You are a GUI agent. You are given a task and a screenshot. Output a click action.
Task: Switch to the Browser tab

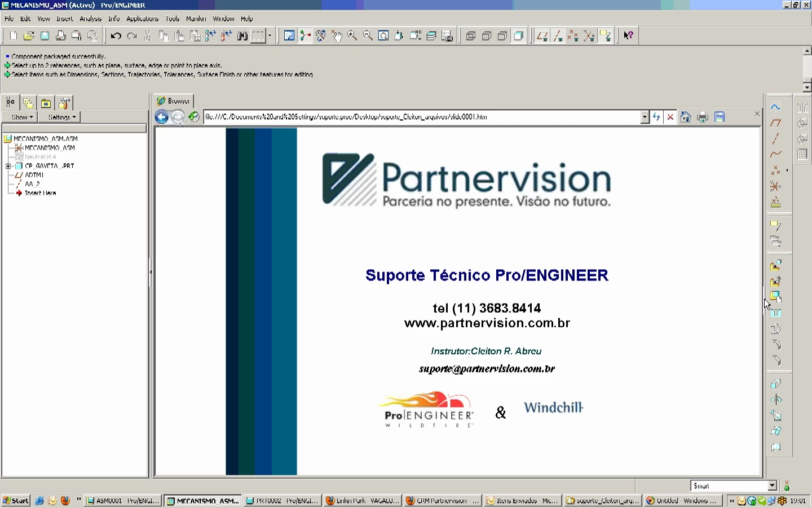(x=174, y=101)
